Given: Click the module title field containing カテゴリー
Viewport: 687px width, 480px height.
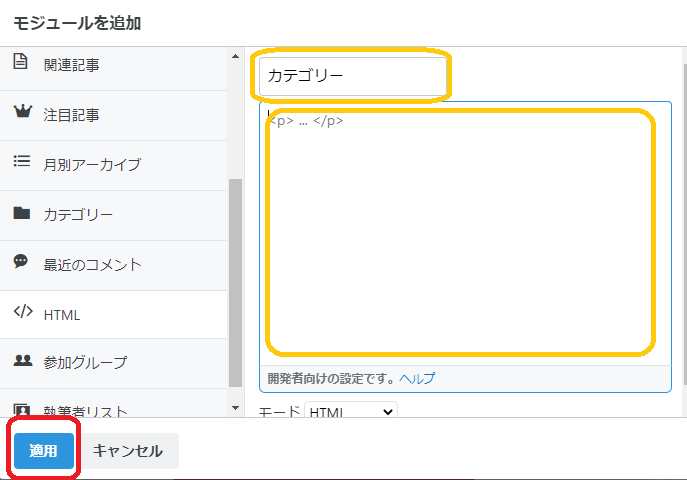Looking at the screenshot, I should click(353, 76).
